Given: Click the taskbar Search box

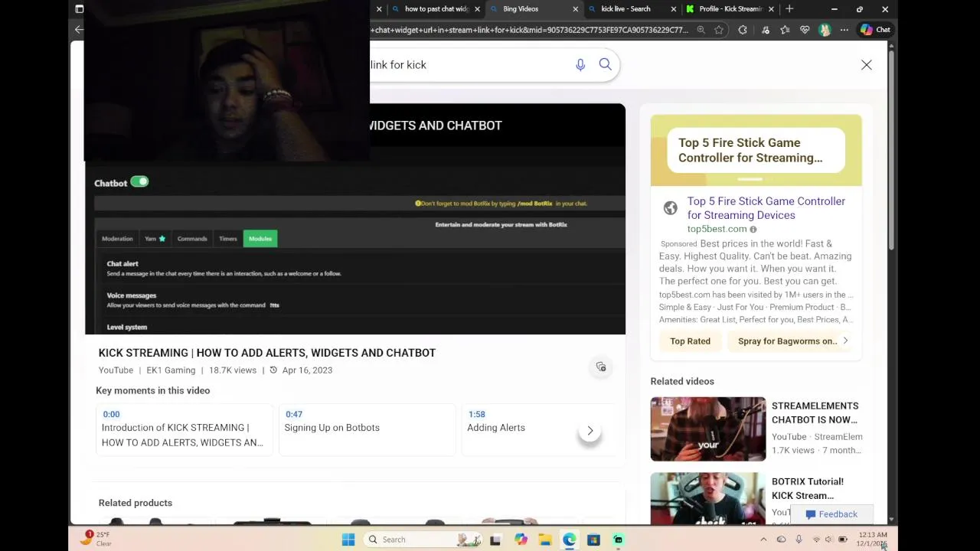Looking at the screenshot, I should [423, 540].
